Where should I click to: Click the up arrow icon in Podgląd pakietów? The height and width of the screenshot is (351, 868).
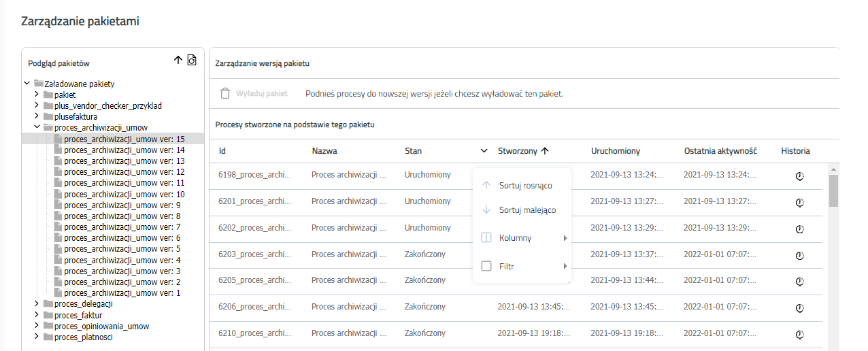178,60
